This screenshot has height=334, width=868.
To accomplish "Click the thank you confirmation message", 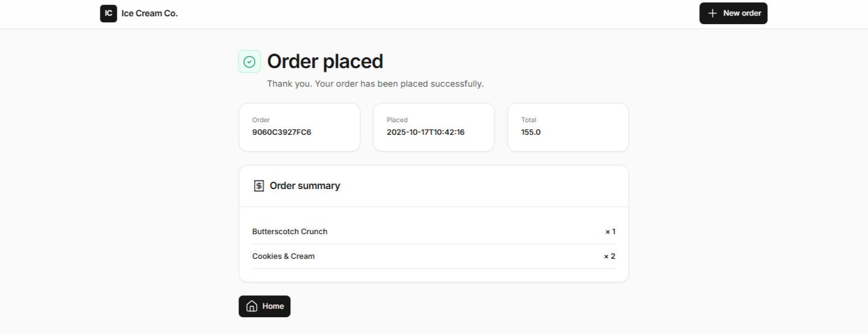I will point(375,84).
